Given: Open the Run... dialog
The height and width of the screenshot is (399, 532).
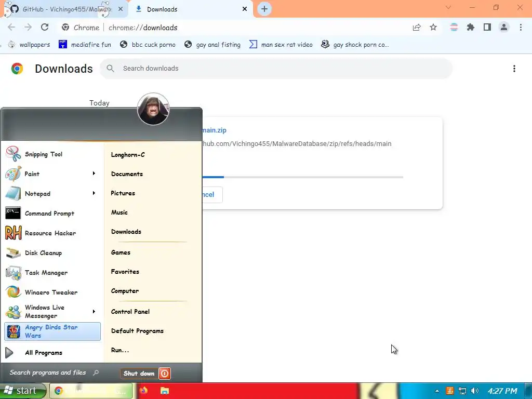Looking at the screenshot, I should pyautogui.click(x=120, y=350).
